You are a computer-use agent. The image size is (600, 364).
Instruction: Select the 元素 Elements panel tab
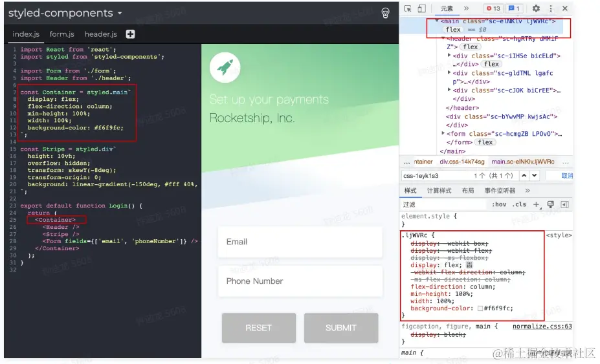(447, 8)
